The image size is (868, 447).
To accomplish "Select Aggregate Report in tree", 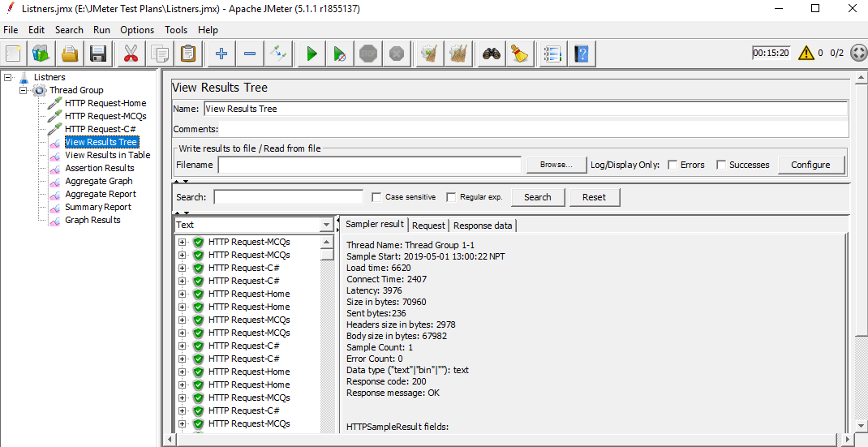I will coord(101,194).
